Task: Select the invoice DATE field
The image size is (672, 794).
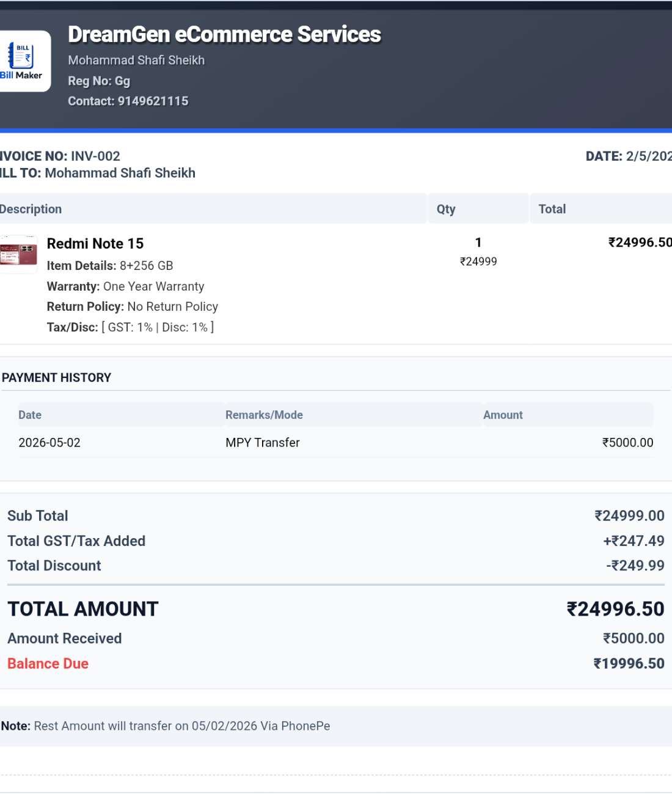Action: point(629,156)
